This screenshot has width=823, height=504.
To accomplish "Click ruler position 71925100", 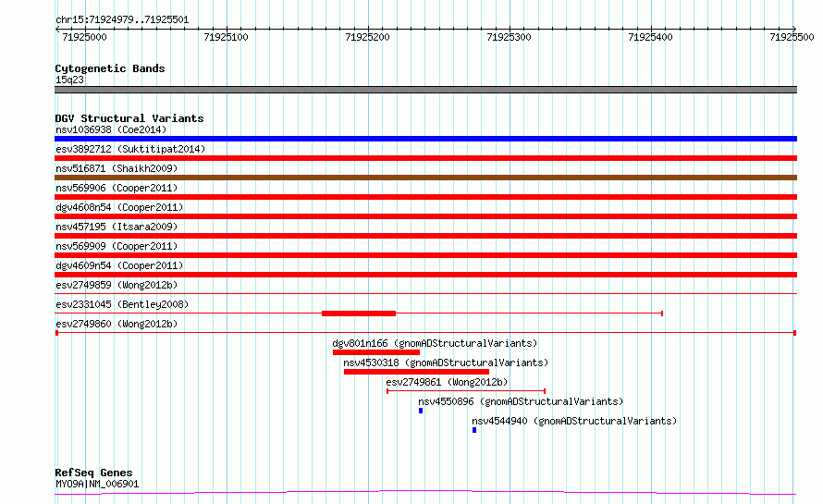I will click(x=226, y=37).
